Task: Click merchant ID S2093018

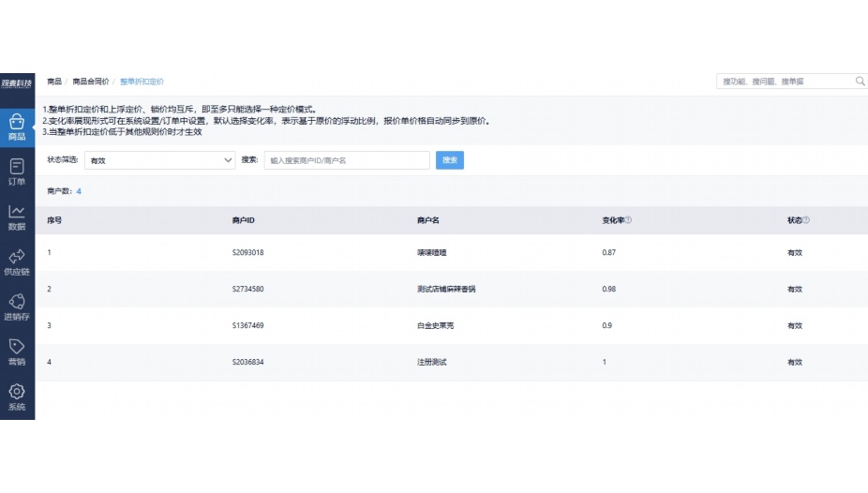Action: point(248,252)
